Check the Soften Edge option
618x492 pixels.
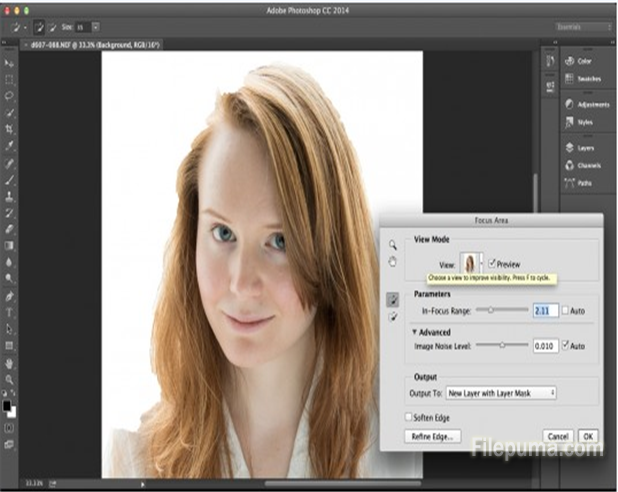coord(408,416)
